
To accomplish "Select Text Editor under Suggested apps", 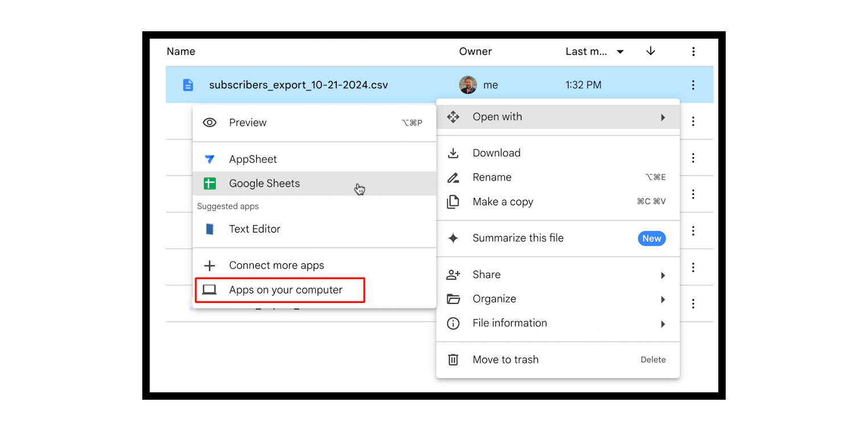I will pyautogui.click(x=254, y=229).
